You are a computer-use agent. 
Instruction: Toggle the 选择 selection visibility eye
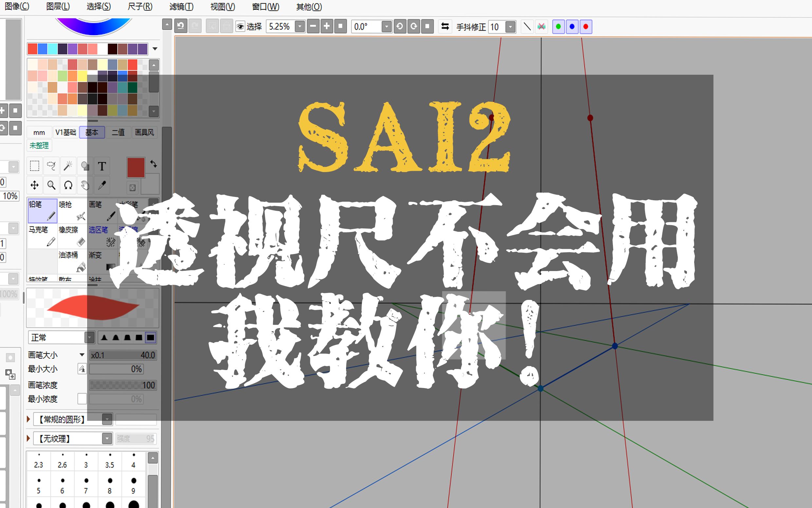click(x=240, y=27)
